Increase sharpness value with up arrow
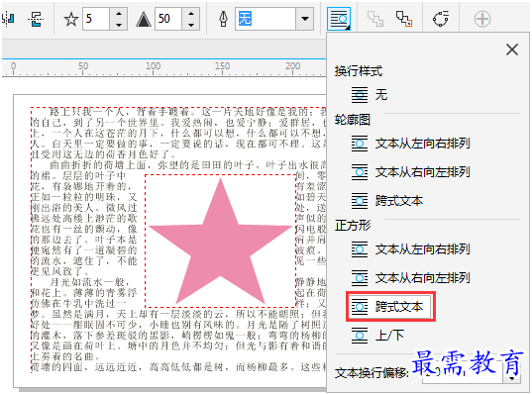532x394 pixels. pyautogui.click(x=191, y=14)
